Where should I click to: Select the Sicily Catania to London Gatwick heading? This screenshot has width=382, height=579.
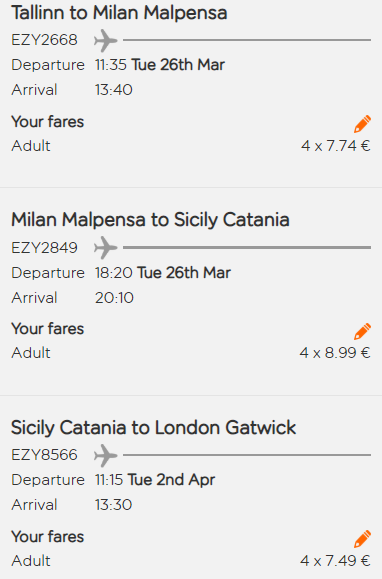154,428
